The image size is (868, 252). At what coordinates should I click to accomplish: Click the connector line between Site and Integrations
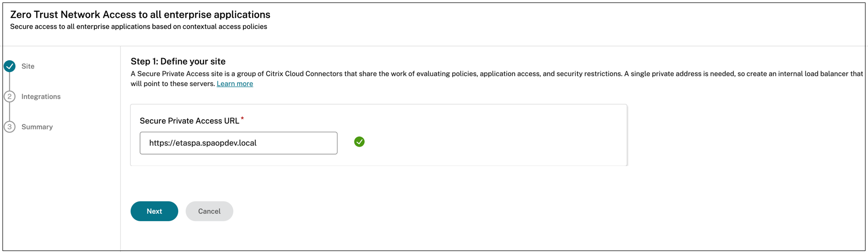click(9, 82)
